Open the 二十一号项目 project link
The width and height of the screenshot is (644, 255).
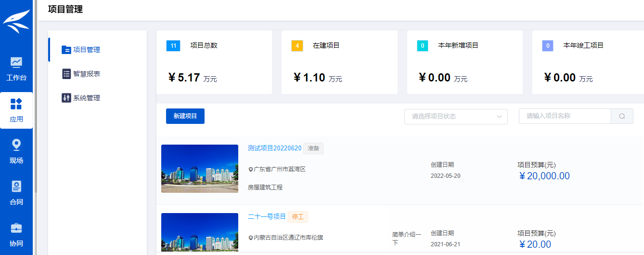[x=267, y=216]
